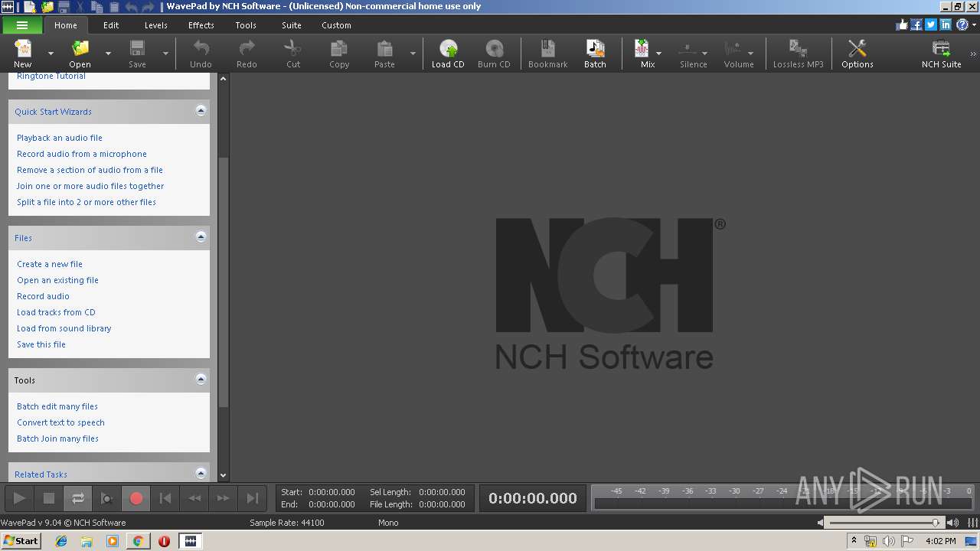Click the new-file icon in the title bar
980x551 pixels.
[x=29, y=7]
